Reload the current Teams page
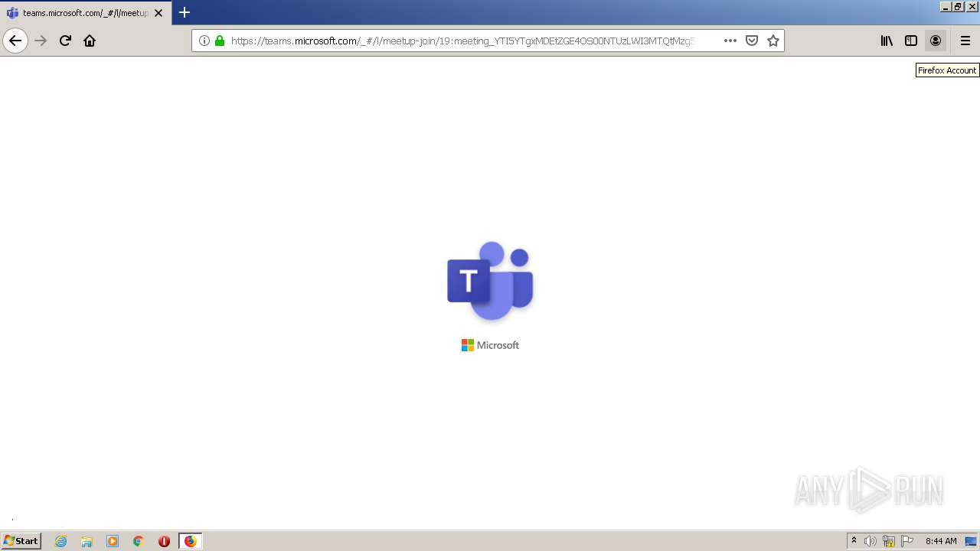 [x=65, y=41]
